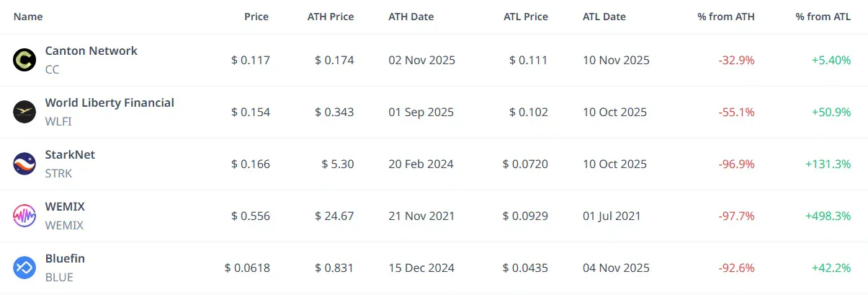The image size is (868, 295).
Task: Sort by ATL Price column header
Action: (525, 17)
